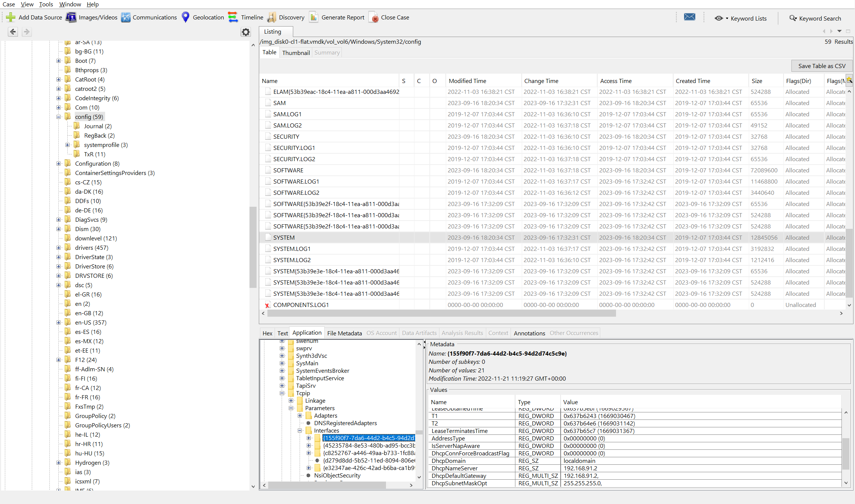Open the Timeline tool icon
Image resolution: width=855 pixels, height=504 pixels.
point(233,17)
